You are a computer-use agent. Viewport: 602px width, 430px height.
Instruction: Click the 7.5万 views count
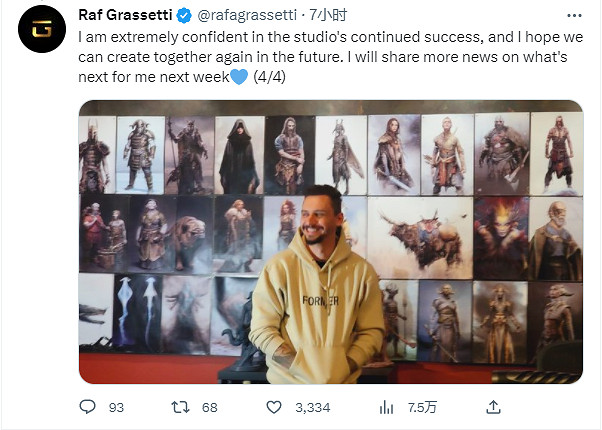422,407
